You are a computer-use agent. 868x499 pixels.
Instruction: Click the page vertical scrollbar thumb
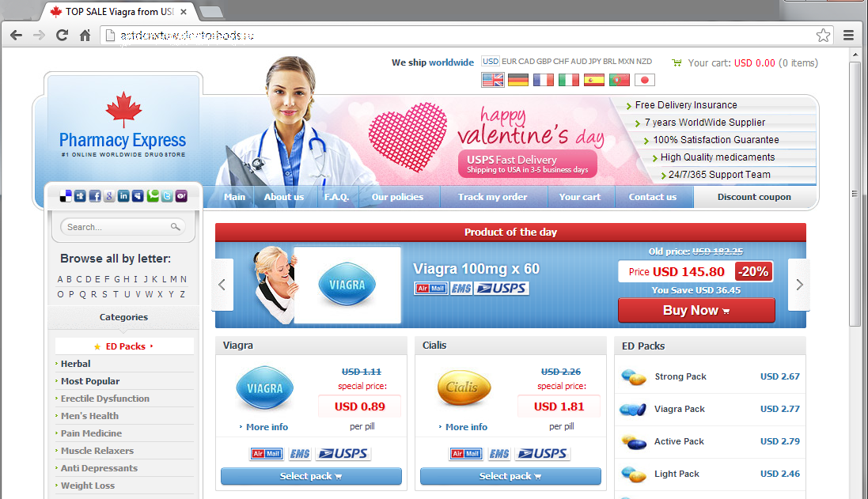click(x=855, y=194)
